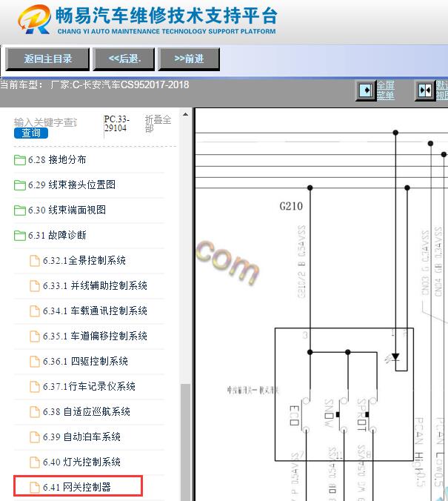Select 6.38 自适应巡航系统 page
Screen dimensions: 448x501
(x=86, y=411)
